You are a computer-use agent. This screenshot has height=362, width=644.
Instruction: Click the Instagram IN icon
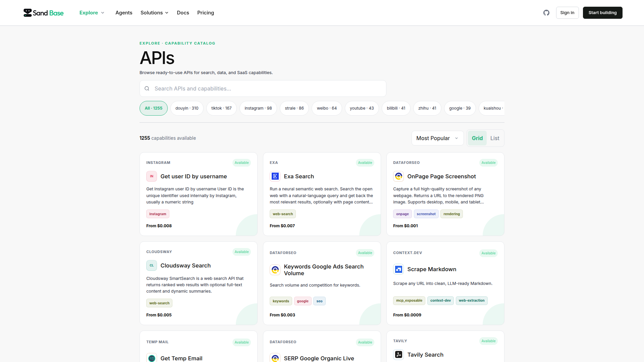click(152, 176)
